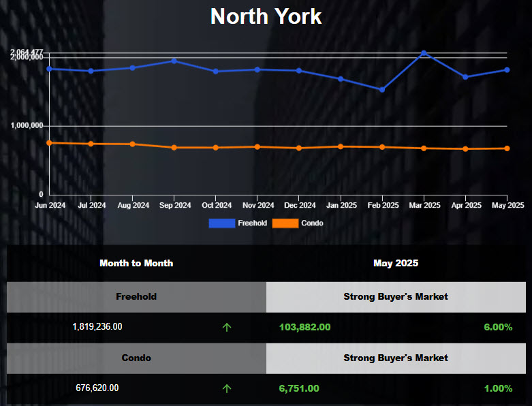Click the Condo row green up arrow
Image resolution: width=532 pixels, height=406 pixels.
(227, 388)
